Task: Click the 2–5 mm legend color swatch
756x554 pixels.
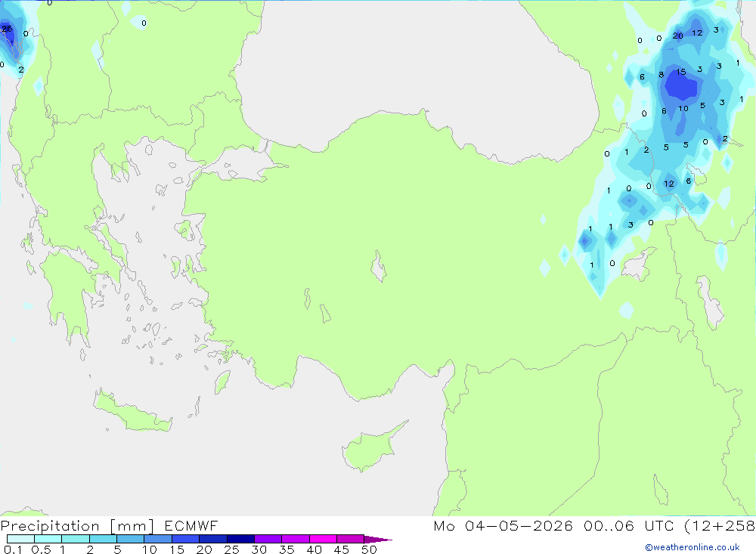Action: (103, 539)
